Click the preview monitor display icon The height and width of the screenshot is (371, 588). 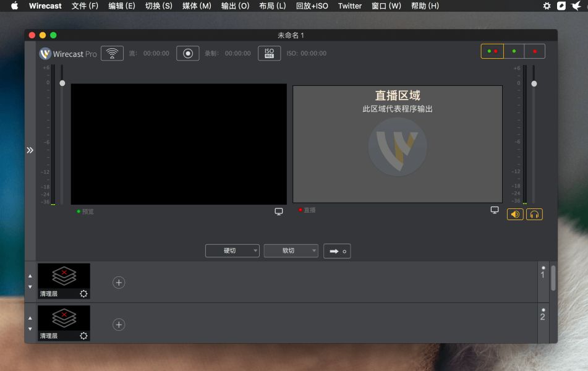279,211
